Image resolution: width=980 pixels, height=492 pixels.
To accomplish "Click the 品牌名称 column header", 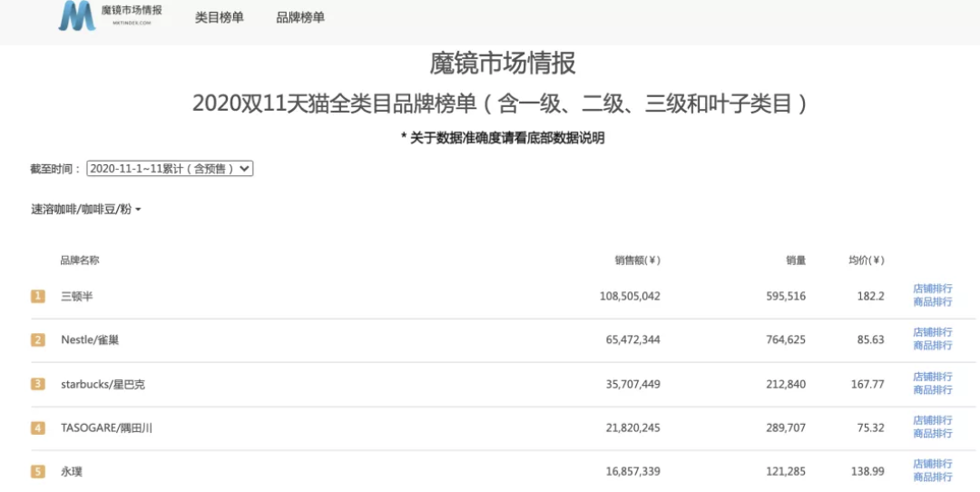I will tap(79, 260).
